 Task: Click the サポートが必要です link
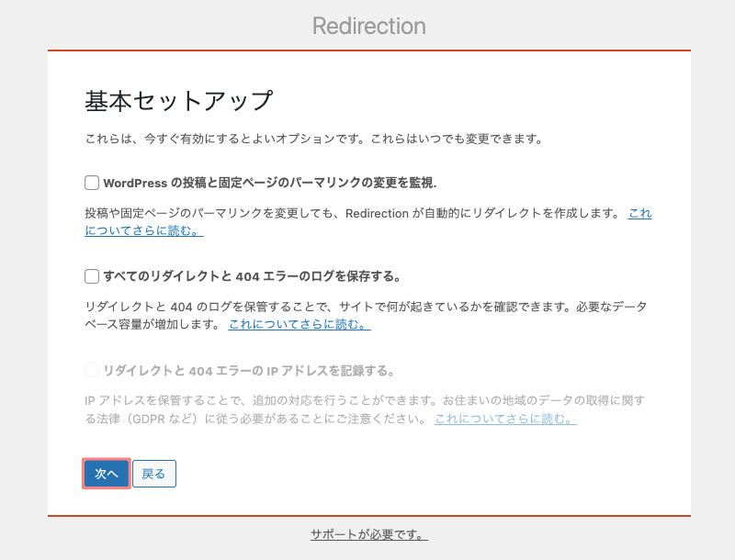coord(369,534)
